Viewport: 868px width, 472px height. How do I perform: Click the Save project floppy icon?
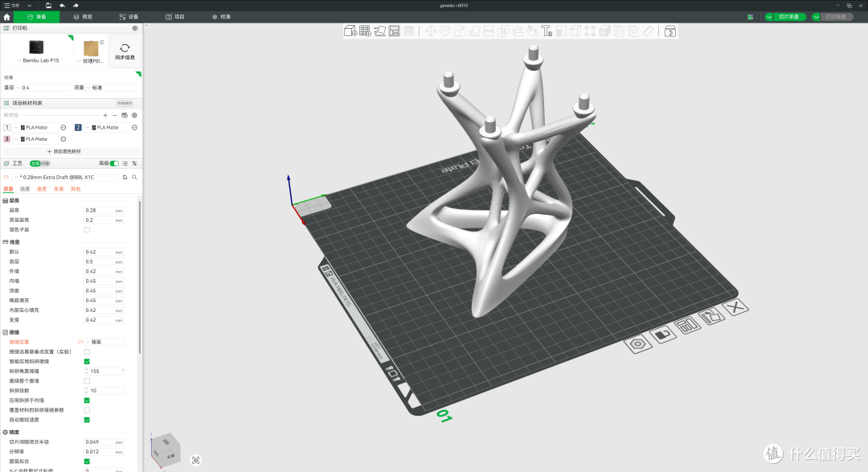pyautogui.click(x=49, y=6)
